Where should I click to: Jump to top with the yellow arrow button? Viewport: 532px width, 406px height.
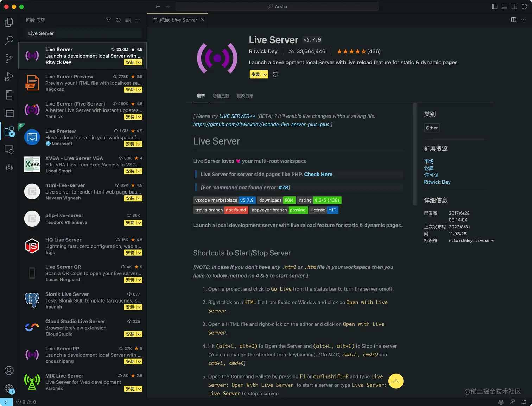(396, 381)
